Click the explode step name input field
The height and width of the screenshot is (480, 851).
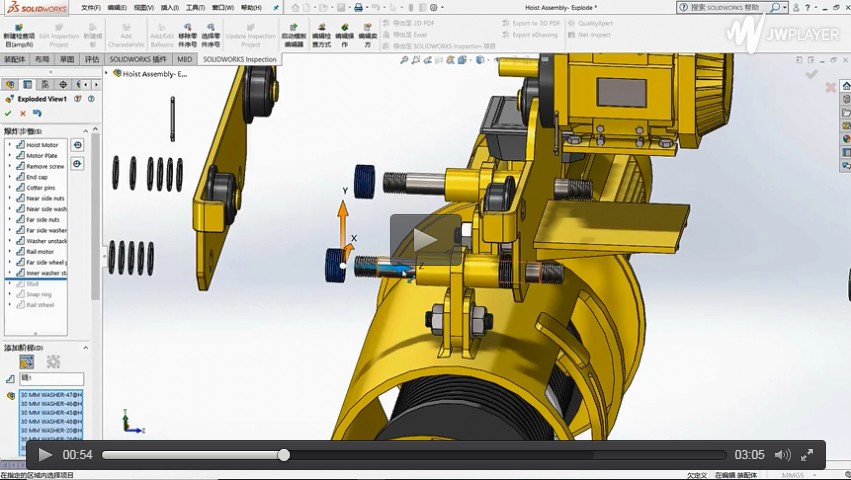tap(52, 379)
